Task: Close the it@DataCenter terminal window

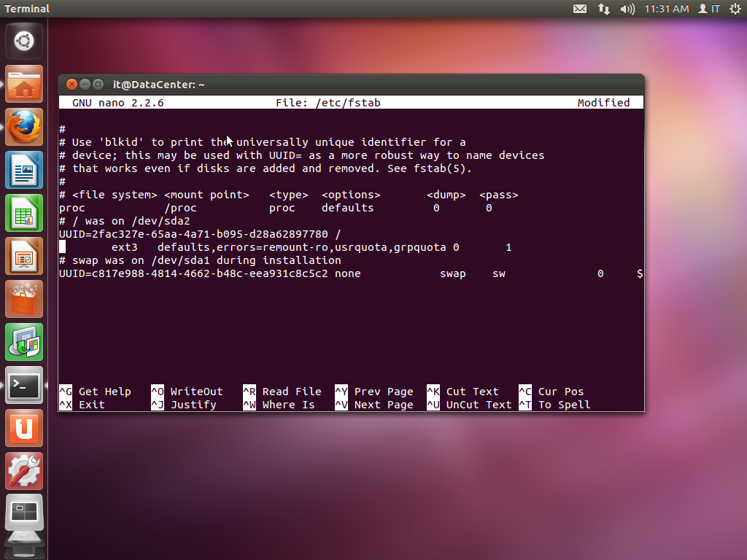Action: [x=71, y=85]
